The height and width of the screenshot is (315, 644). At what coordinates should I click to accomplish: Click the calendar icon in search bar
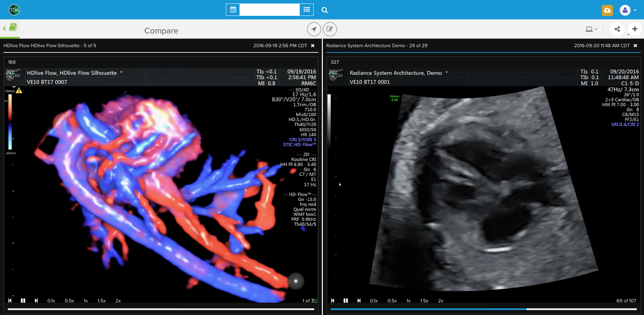[233, 10]
